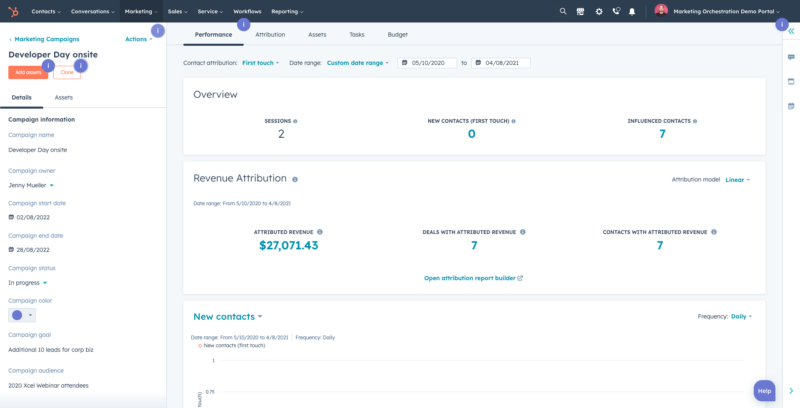Open the Reporting navigation menu

tap(287, 11)
